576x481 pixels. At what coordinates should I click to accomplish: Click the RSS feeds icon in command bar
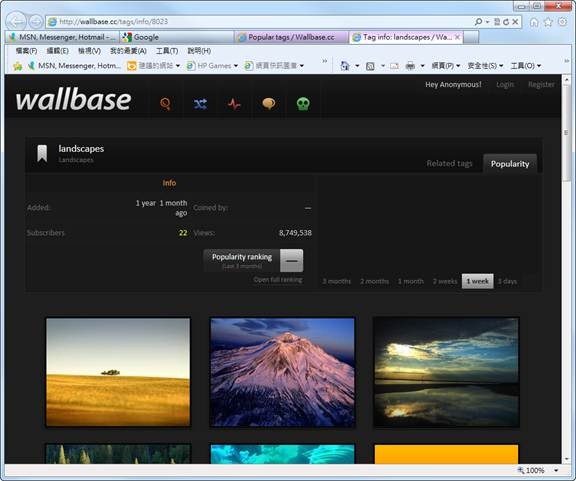tap(370, 66)
